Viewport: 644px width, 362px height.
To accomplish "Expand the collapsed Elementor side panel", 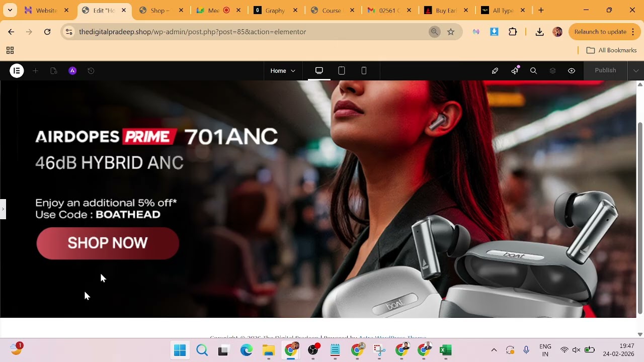I will click(x=3, y=209).
